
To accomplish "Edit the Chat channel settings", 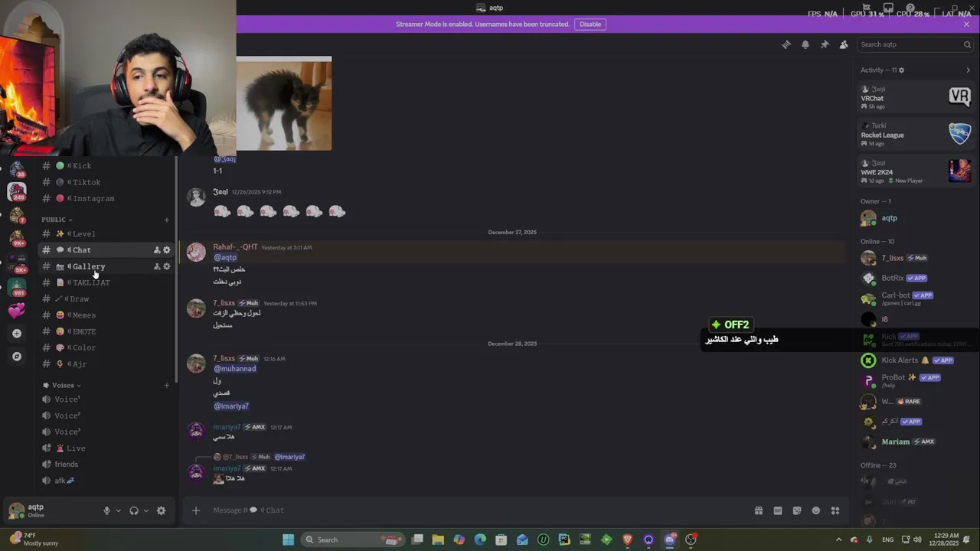I will [167, 250].
